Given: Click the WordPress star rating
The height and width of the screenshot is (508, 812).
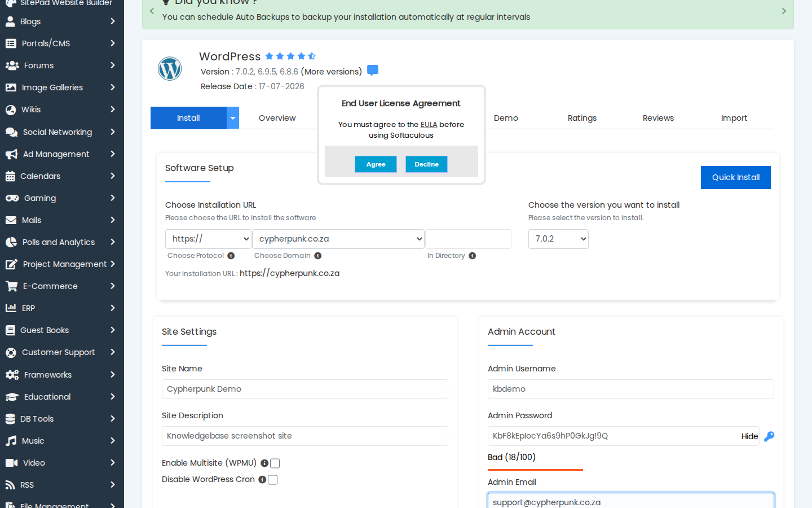Looking at the screenshot, I should pyautogui.click(x=290, y=56).
